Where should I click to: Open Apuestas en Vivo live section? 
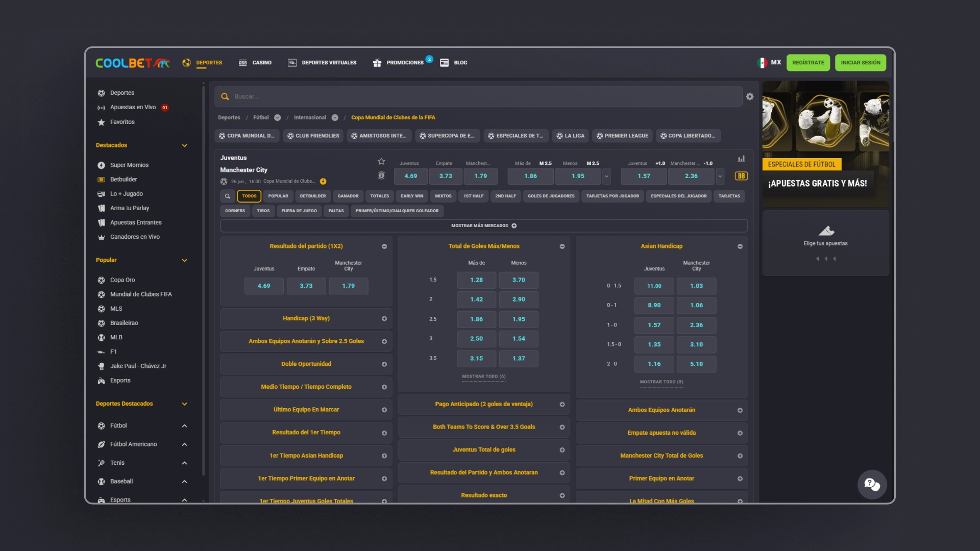[x=133, y=107]
